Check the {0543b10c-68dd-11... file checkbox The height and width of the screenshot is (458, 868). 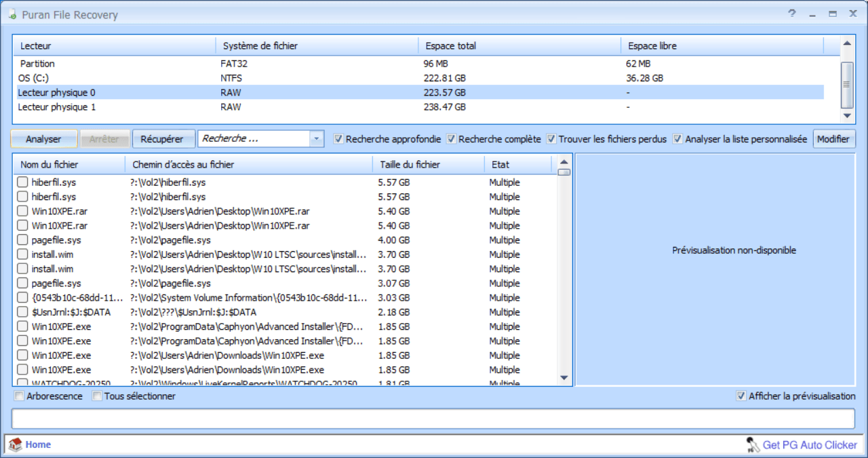tap(22, 298)
